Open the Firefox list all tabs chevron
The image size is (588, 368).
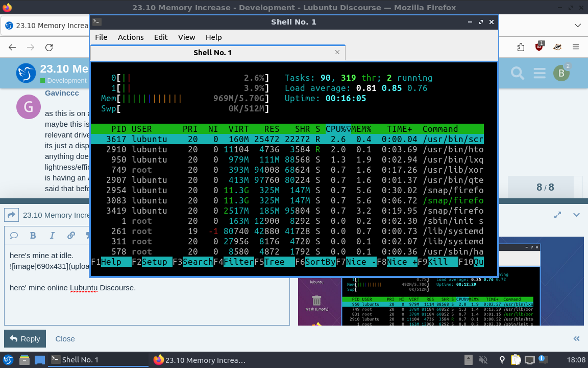click(x=577, y=26)
